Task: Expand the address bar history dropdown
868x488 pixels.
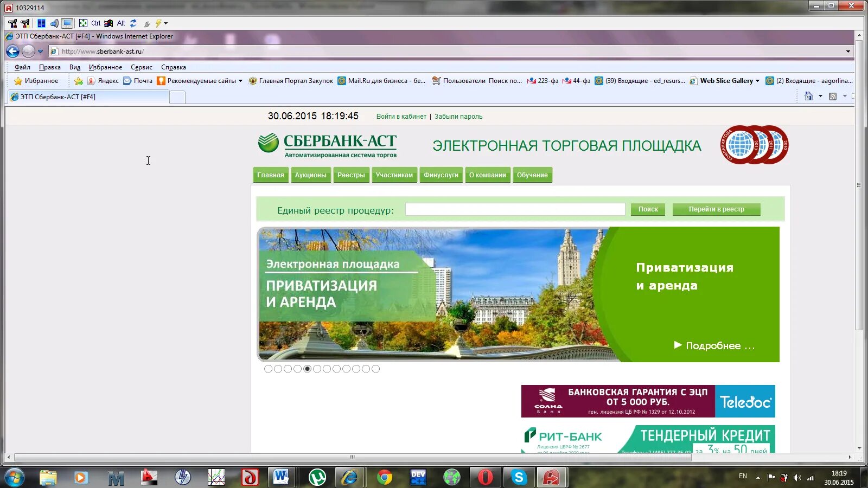Action: point(848,52)
